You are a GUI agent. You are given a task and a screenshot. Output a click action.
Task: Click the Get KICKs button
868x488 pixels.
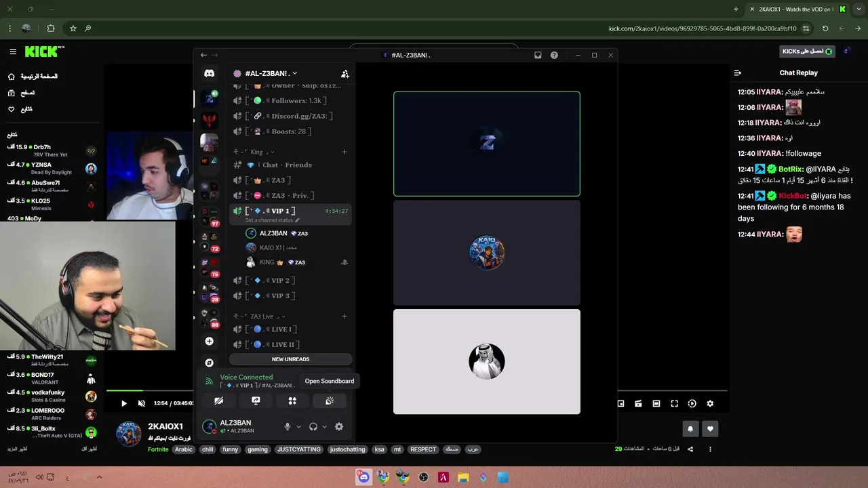click(x=807, y=52)
